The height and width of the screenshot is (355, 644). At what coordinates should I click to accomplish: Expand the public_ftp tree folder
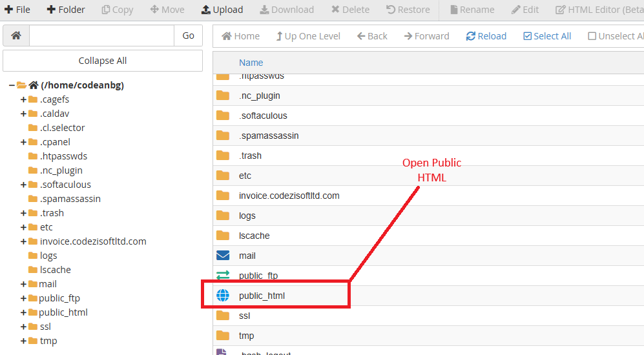(x=23, y=298)
